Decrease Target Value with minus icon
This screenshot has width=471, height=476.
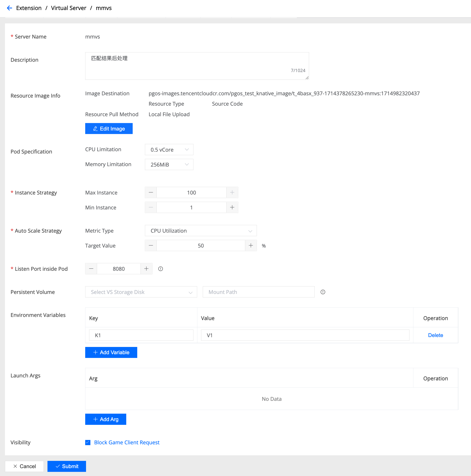151,245
